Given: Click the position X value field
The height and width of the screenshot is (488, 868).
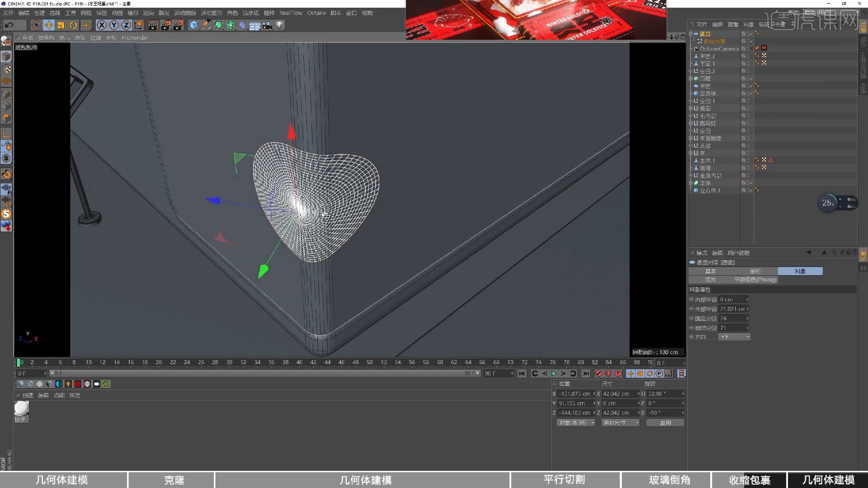Looking at the screenshot, I should coord(576,394).
